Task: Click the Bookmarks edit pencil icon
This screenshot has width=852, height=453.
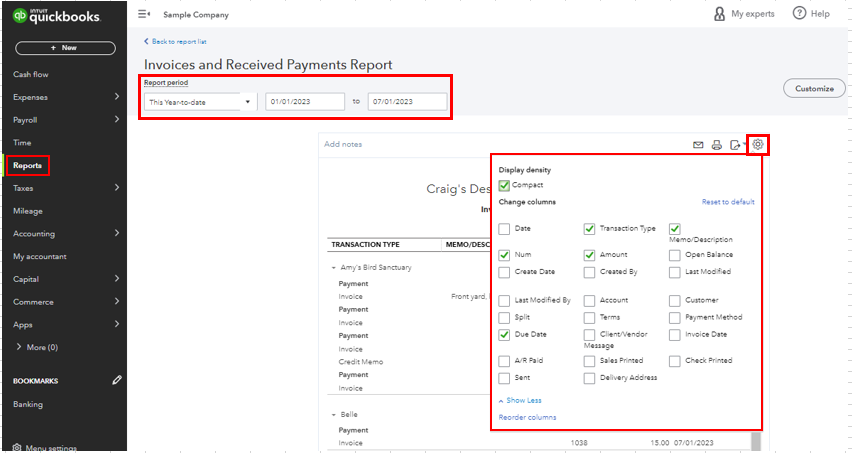Action: (x=117, y=380)
